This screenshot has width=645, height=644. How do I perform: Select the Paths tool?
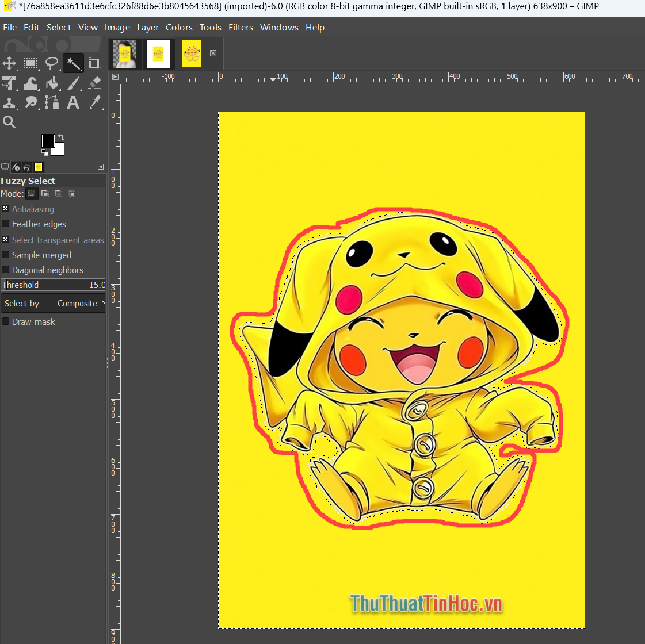tap(52, 103)
